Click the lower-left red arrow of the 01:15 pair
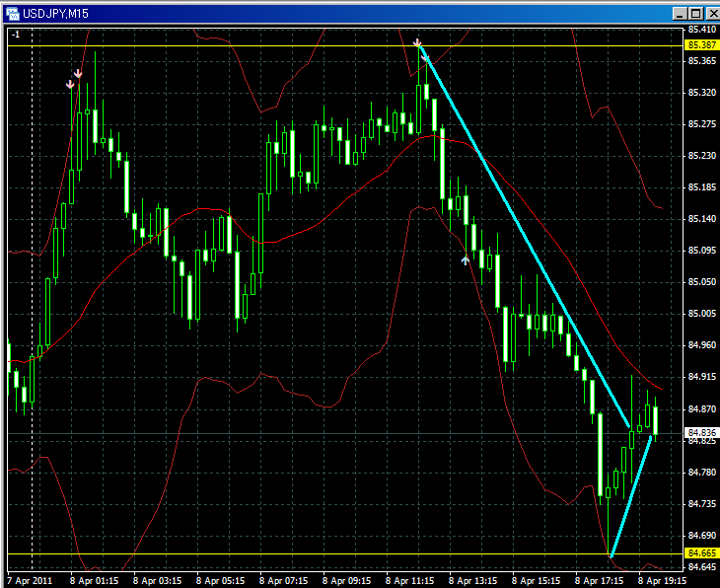Image resolution: width=720 pixels, height=588 pixels. 70,85
